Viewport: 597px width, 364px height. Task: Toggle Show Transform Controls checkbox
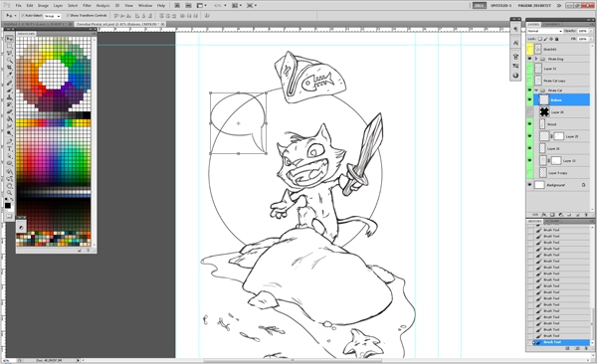point(68,16)
